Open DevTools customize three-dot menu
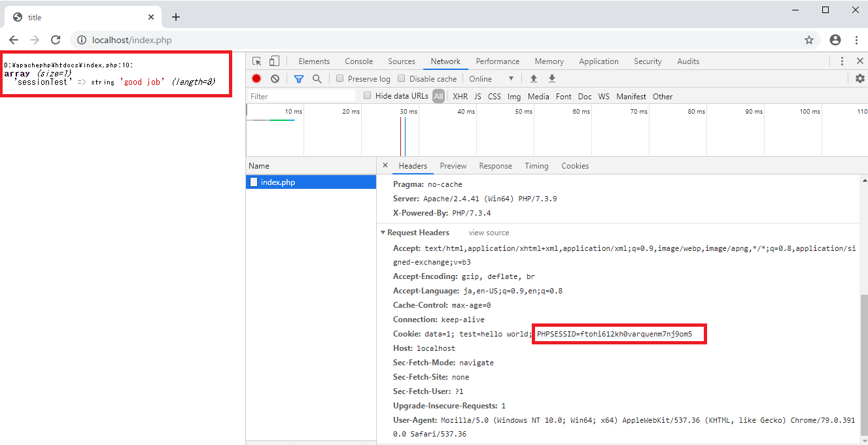The image size is (868, 445). click(x=842, y=61)
